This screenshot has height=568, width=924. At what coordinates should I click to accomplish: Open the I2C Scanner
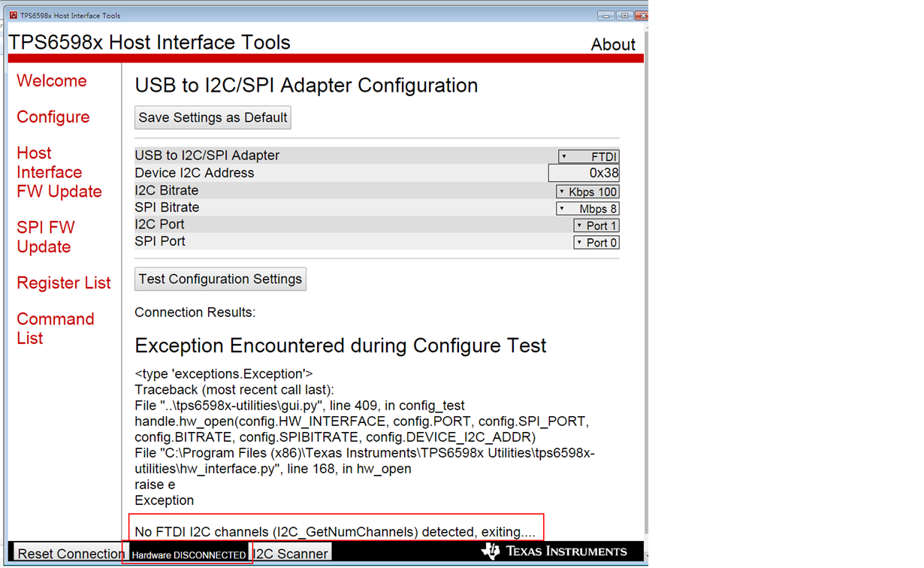[291, 554]
